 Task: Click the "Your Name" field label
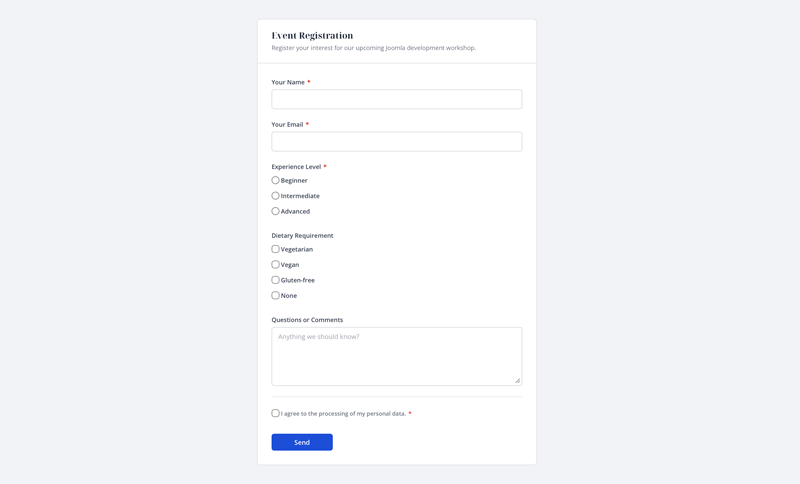pyautogui.click(x=288, y=82)
